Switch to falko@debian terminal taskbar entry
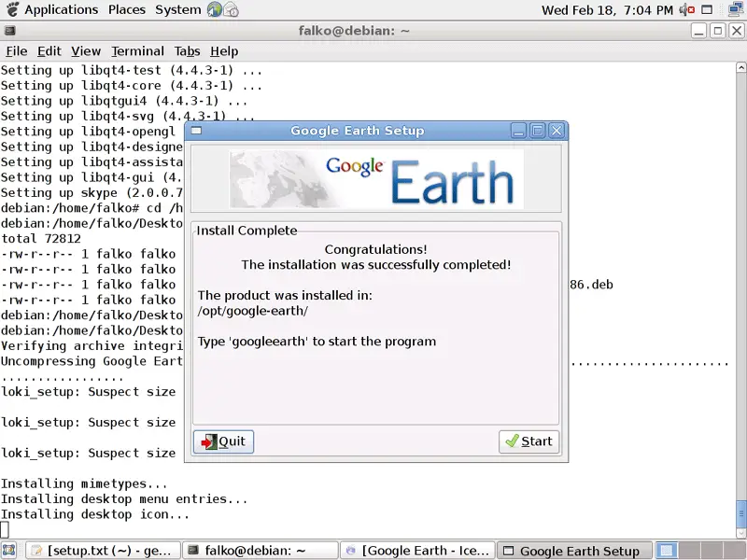This screenshot has height=560, width=747. point(261,551)
